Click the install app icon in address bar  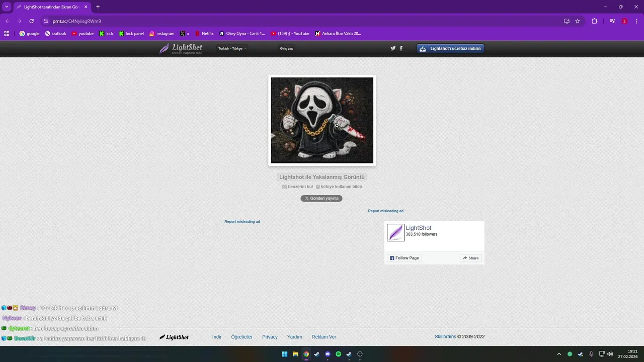[567, 21]
